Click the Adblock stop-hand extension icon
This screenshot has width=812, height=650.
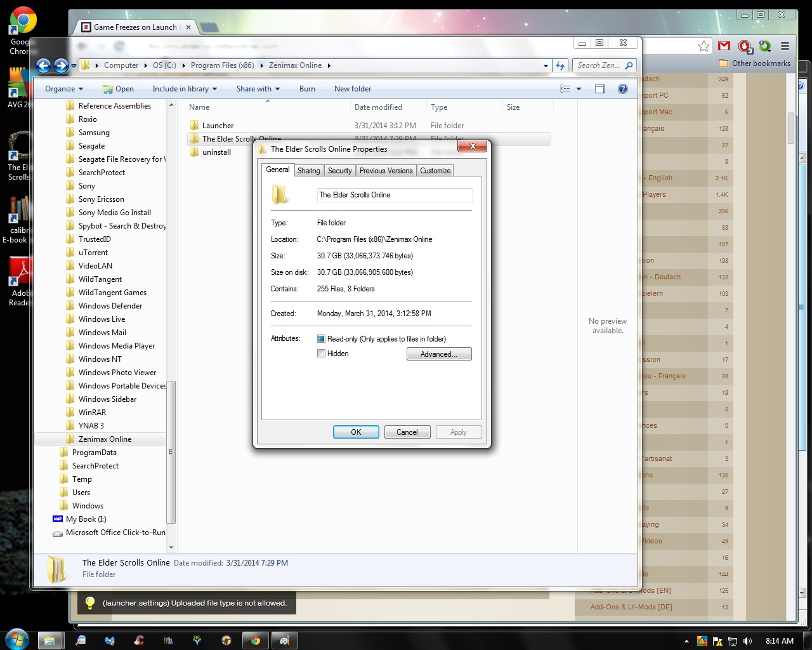click(x=745, y=46)
